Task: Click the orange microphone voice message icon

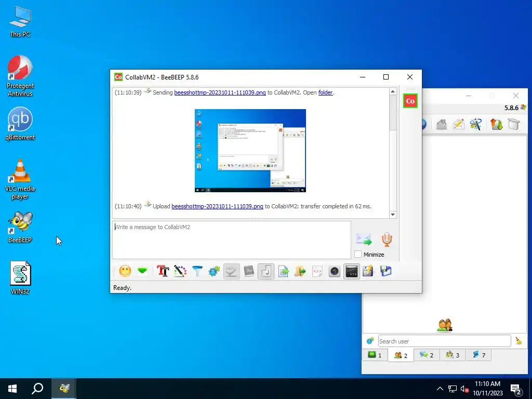Action: click(x=387, y=239)
